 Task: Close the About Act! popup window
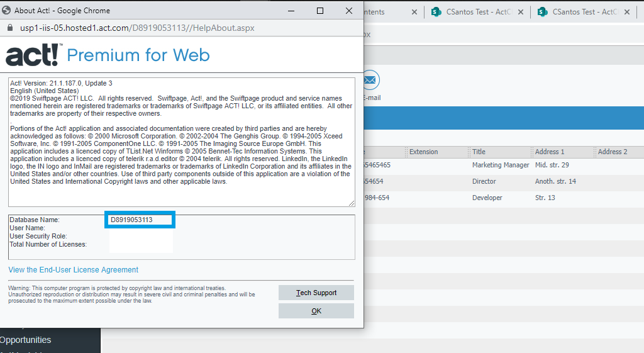click(349, 11)
